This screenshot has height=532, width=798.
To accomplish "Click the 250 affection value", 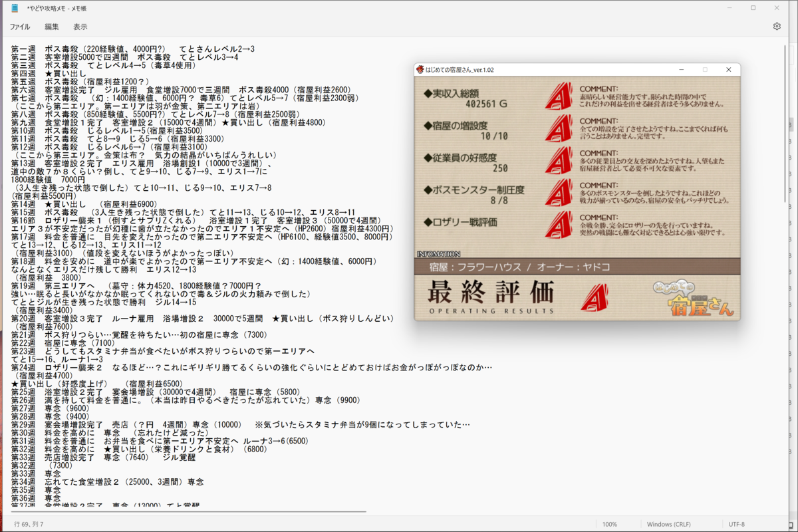I will click(500, 168).
